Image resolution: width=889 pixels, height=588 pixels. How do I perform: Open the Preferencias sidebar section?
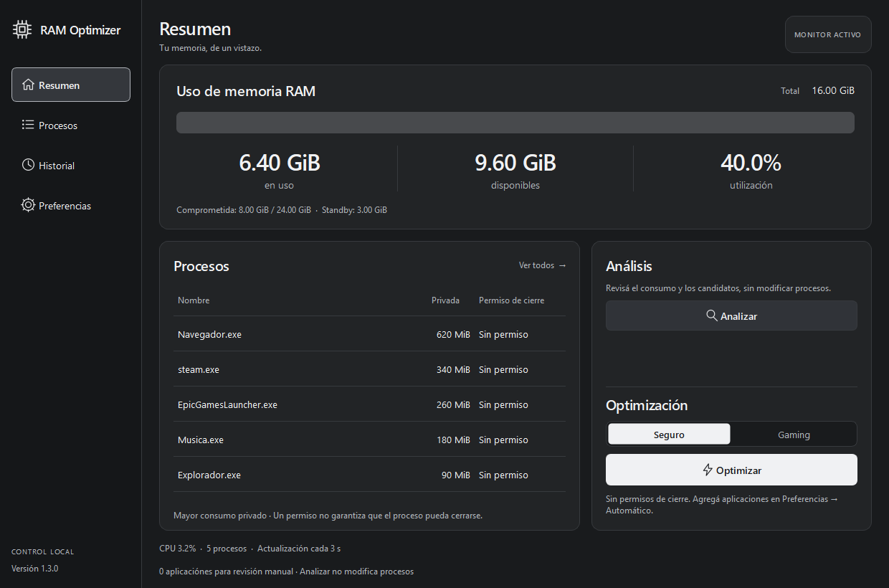[71, 205]
